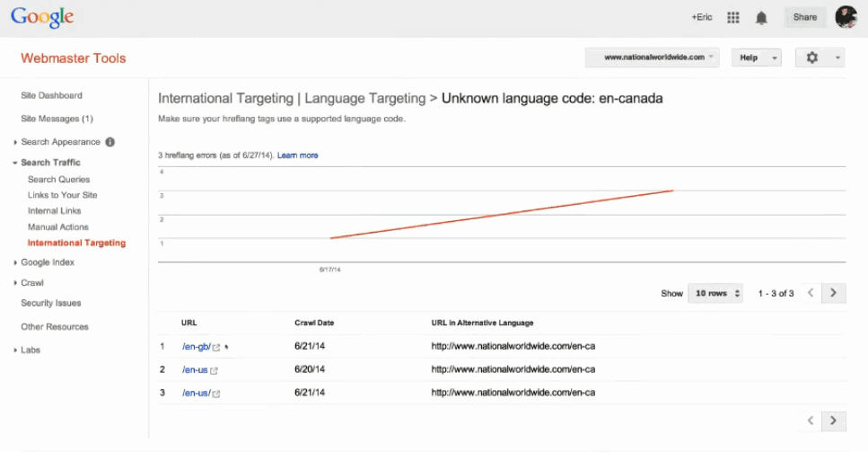Open the site selector dropdown
The width and height of the screenshot is (868, 452).
653,58
